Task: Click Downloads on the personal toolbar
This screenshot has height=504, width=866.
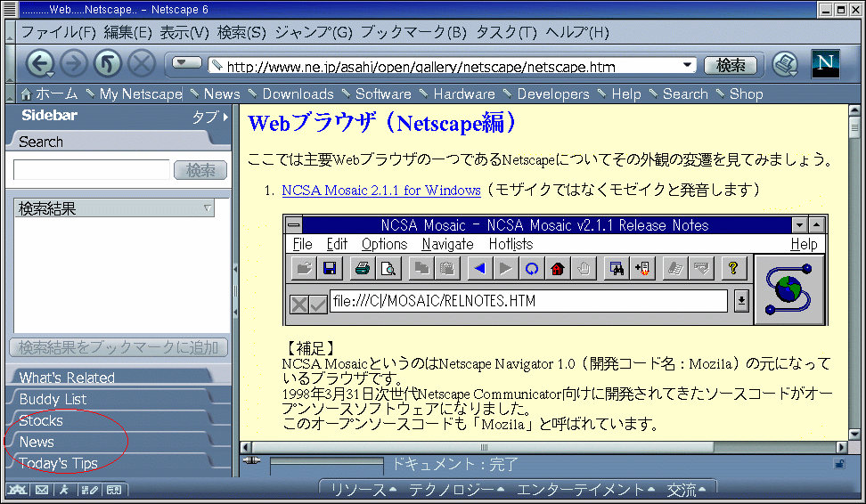Action: coord(291,93)
